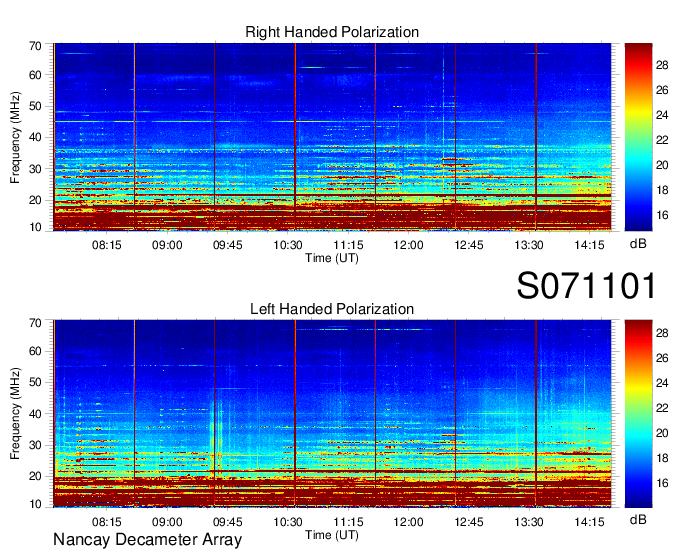Click the Right Handed Polarization title
The width and height of the screenshot is (680, 552).
point(332,32)
